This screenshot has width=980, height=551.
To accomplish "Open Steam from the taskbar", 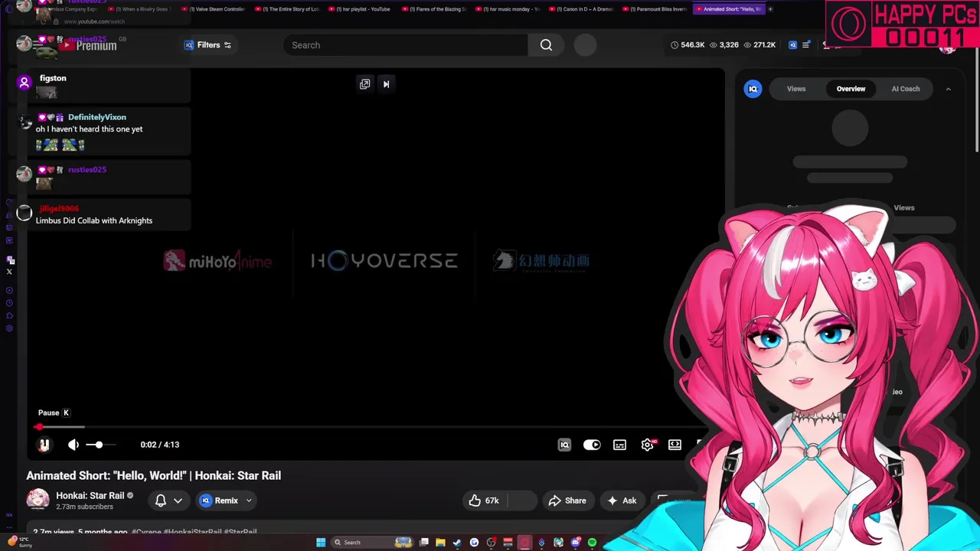I will coord(457,543).
